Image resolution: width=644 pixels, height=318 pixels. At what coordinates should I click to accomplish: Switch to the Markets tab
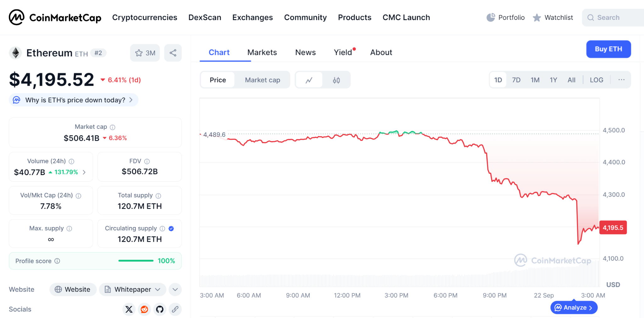click(x=262, y=52)
